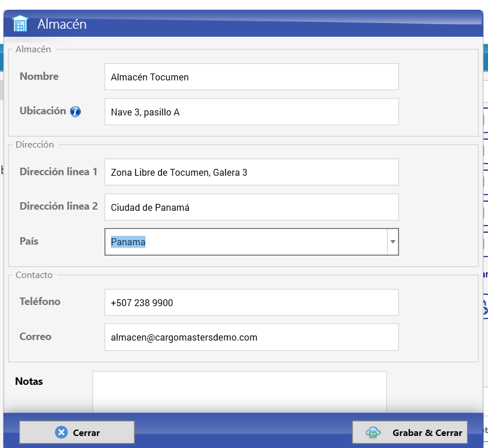Click the warehouse icon in the title bar
This screenshot has width=488, height=448.
[20, 24]
